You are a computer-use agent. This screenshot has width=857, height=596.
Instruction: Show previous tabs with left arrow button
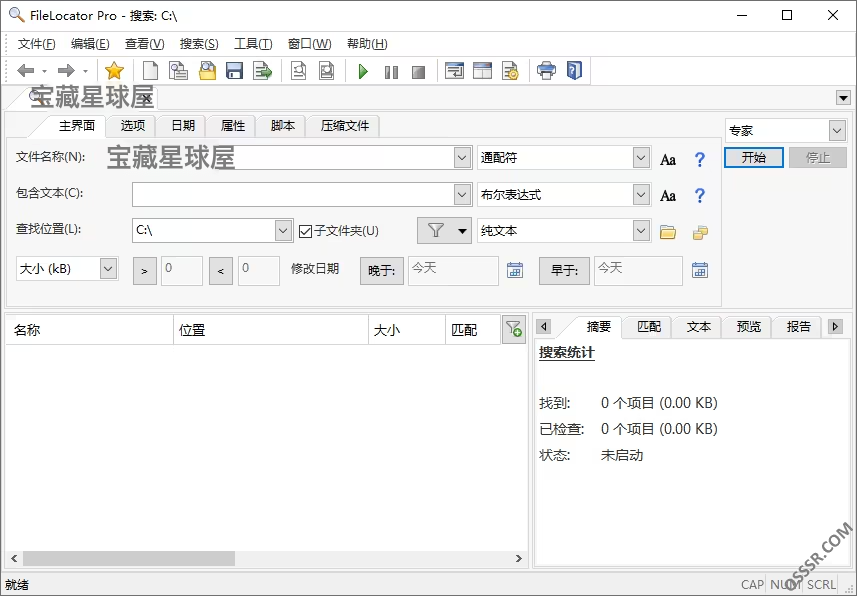click(x=543, y=326)
